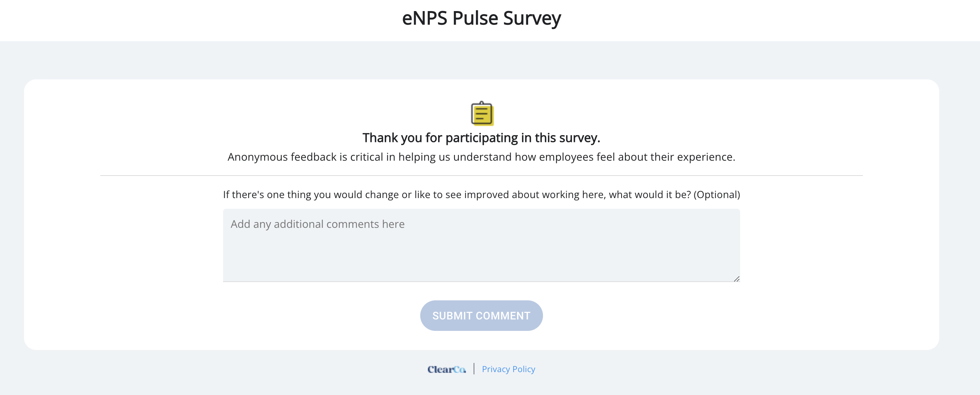Click the eNPS Pulse Survey page title
Viewport: 980px width, 395px height.
481,18
